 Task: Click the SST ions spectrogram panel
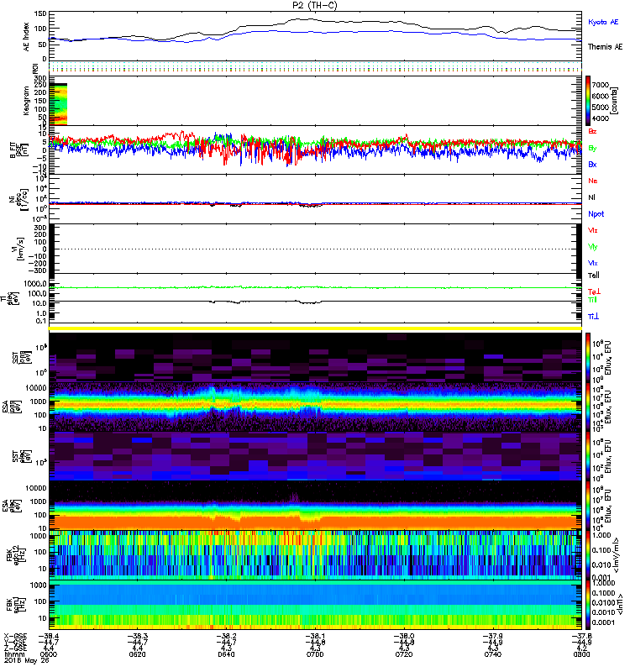tap(315, 357)
